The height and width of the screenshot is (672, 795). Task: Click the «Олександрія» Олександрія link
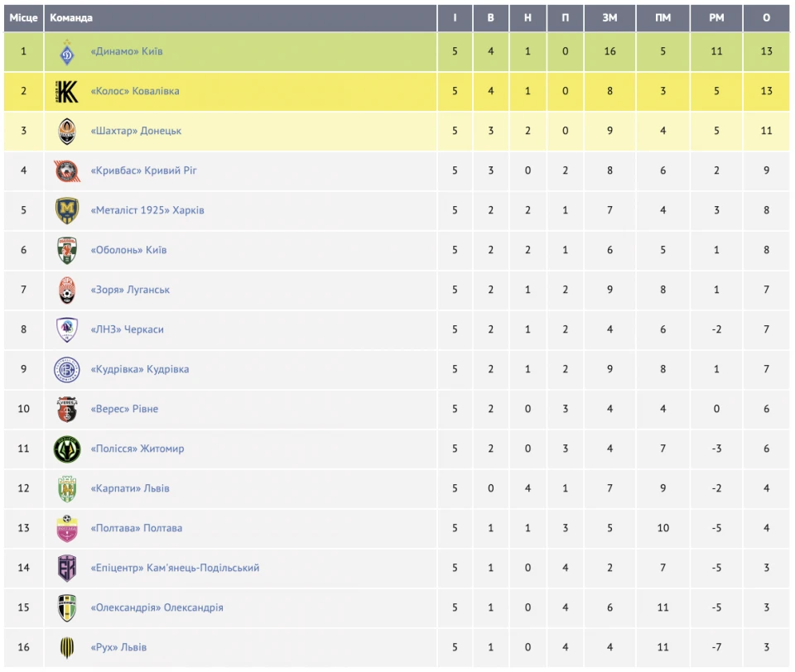(157, 607)
